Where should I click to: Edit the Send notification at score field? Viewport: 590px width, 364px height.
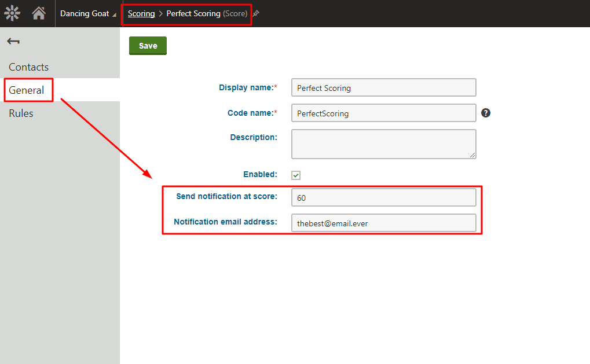click(384, 197)
